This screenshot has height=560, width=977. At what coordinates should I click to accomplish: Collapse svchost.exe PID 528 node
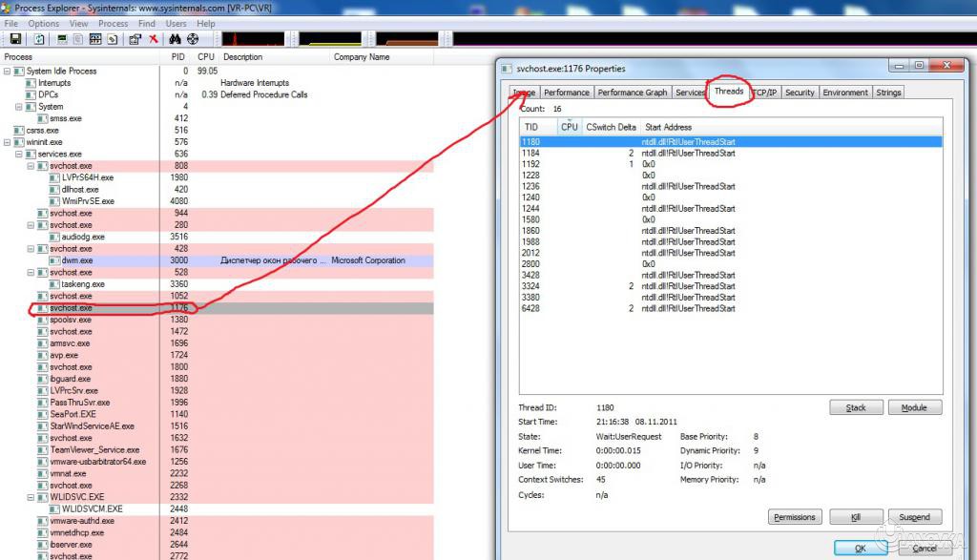click(x=31, y=272)
